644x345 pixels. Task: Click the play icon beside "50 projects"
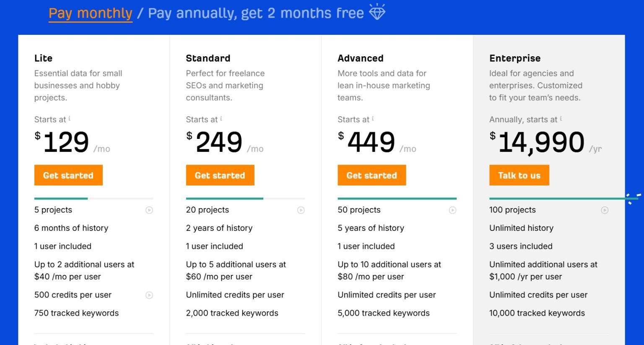452,210
